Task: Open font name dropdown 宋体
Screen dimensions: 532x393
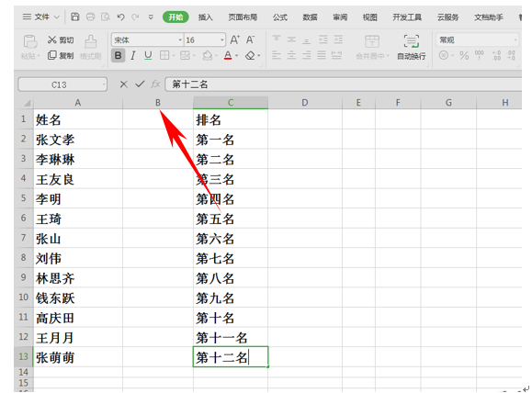Action: tap(180, 40)
